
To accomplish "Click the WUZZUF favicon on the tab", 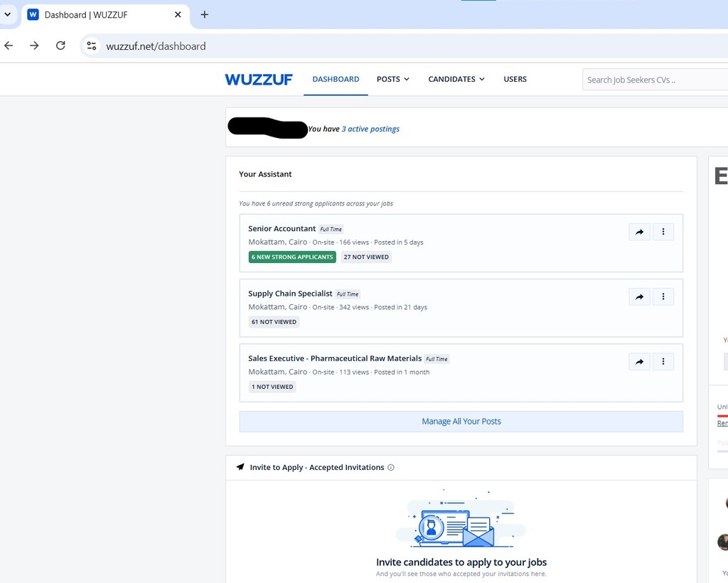I will coord(33,14).
